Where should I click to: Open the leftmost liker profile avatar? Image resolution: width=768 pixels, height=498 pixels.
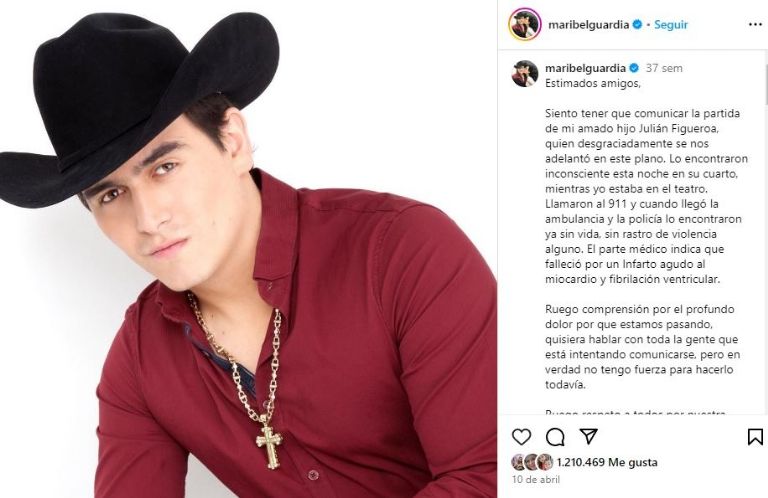click(x=519, y=462)
